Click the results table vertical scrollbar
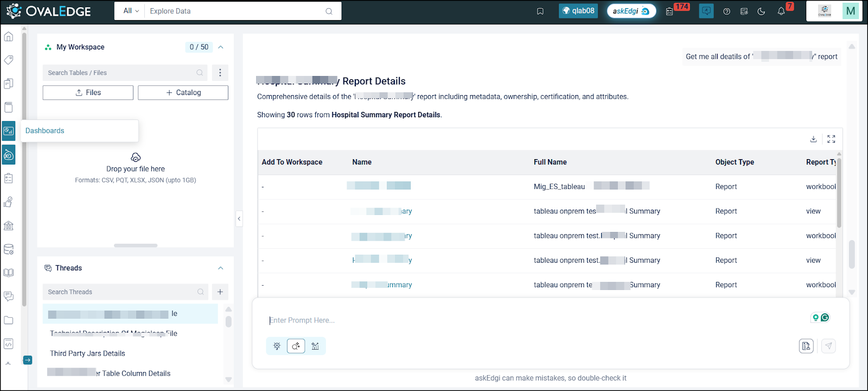The width and height of the screenshot is (868, 391). 839,193
